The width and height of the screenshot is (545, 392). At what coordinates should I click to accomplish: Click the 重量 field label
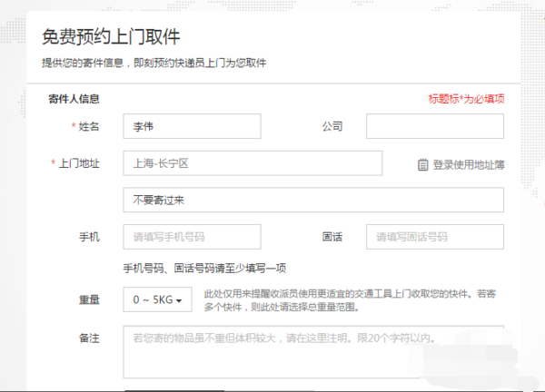coord(89,299)
